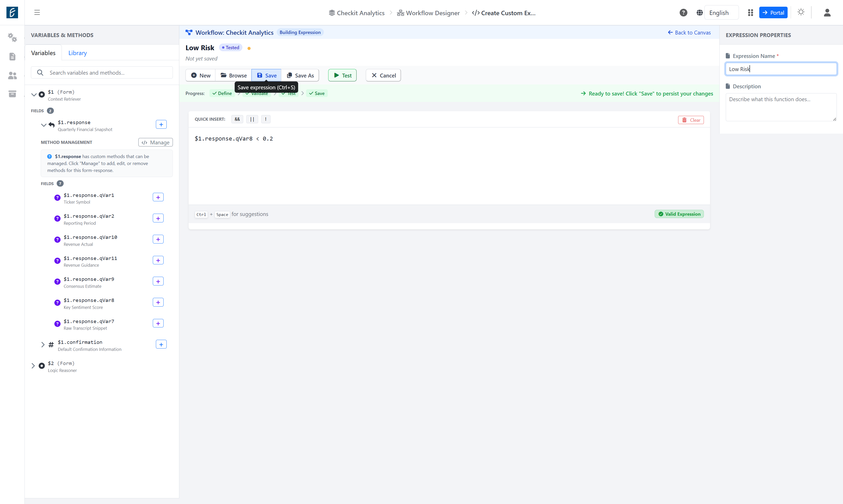Click the Cancel button
This screenshot has height=504, width=843.
383,75
